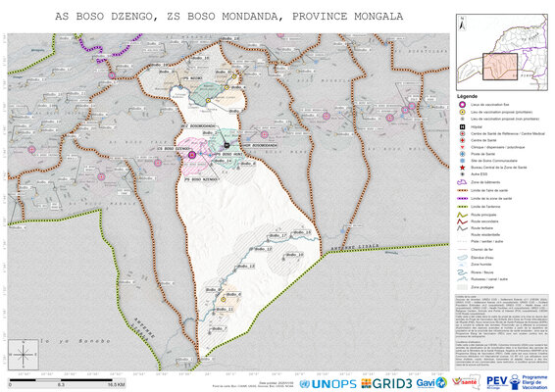Viewport: 555px width, 392px height.
Task: Click the aire de santé boundary legend swatch
Action: pos(462,190)
